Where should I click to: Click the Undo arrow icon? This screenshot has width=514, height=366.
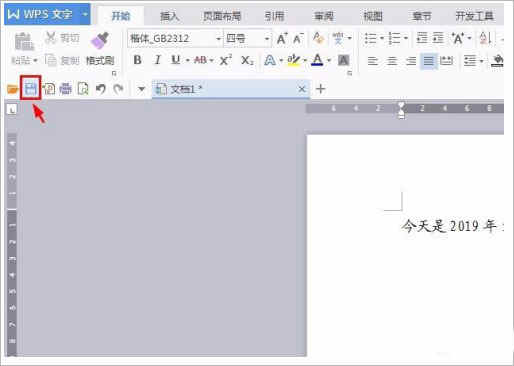[100, 89]
